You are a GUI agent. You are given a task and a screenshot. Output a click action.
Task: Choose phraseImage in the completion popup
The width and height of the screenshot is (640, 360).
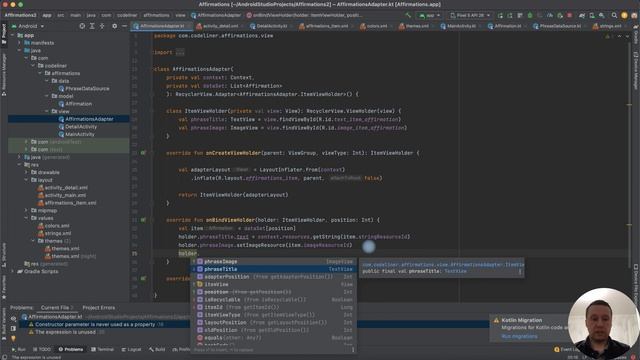(x=273, y=261)
